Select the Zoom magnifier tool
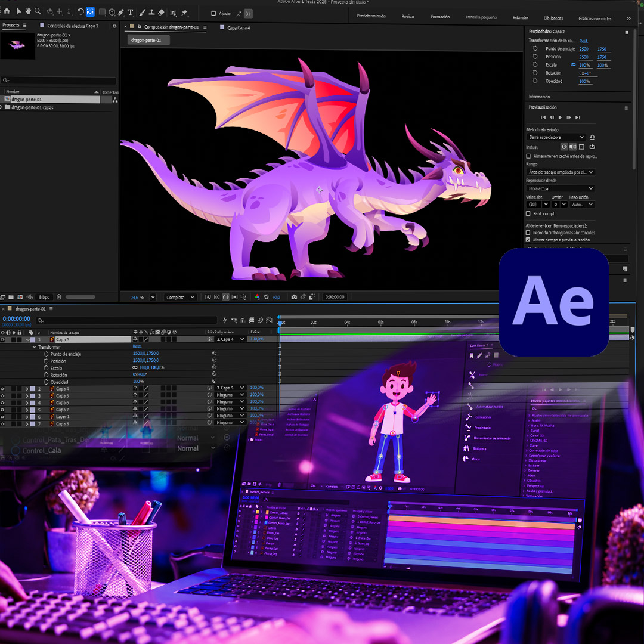The height and width of the screenshot is (644, 644). coord(38,11)
